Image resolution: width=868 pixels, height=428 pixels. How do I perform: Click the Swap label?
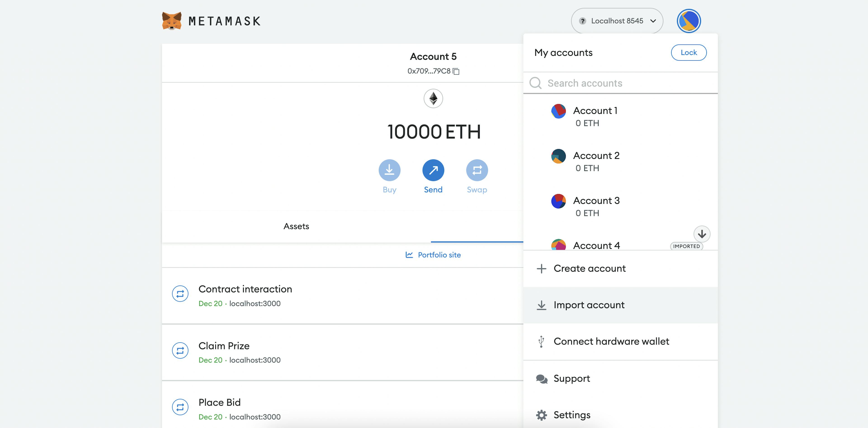(477, 190)
